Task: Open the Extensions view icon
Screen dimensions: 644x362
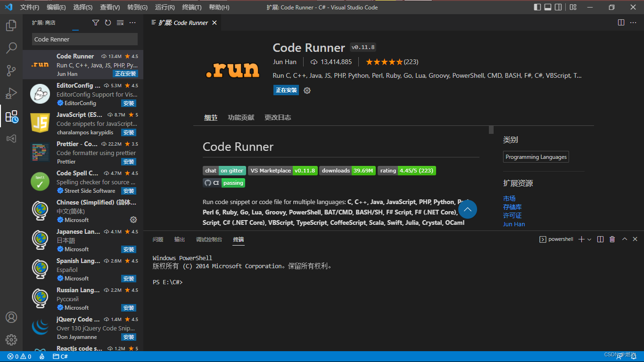Action: [11, 116]
